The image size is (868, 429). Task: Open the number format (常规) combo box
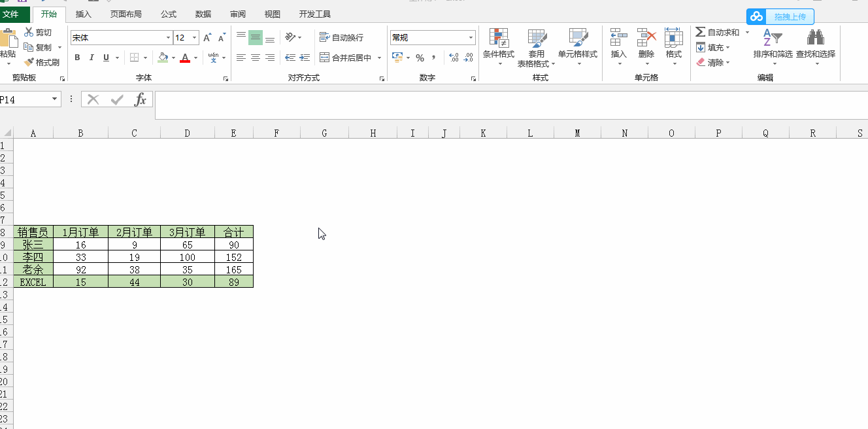coord(433,38)
